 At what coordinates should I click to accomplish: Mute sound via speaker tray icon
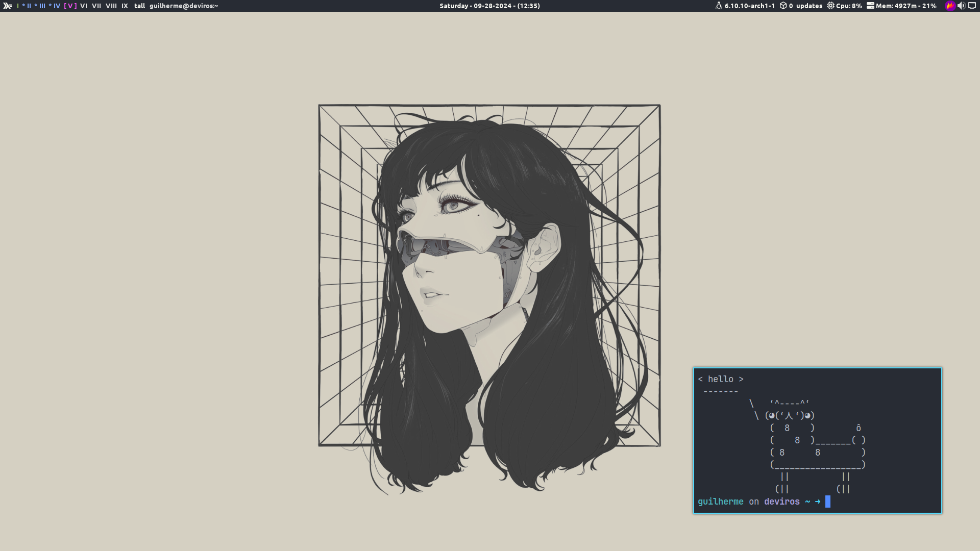961,6
